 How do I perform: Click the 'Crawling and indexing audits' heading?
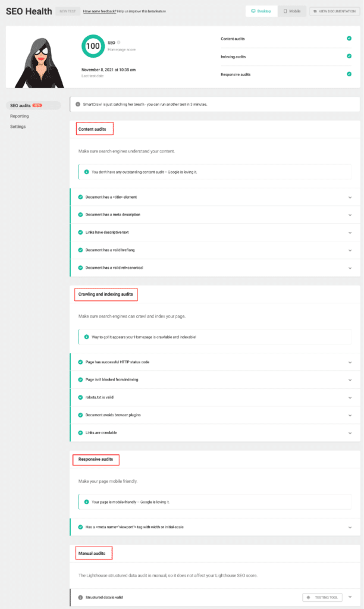coord(106,294)
